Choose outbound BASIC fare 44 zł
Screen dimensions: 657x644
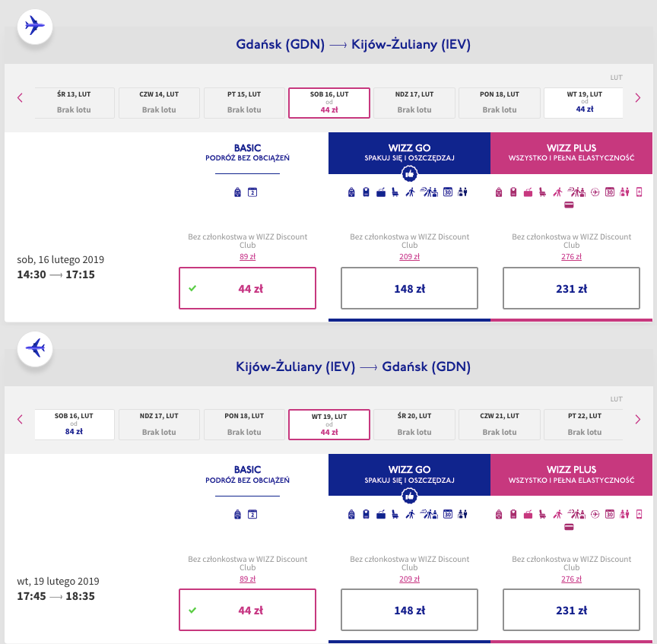tap(247, 288)
